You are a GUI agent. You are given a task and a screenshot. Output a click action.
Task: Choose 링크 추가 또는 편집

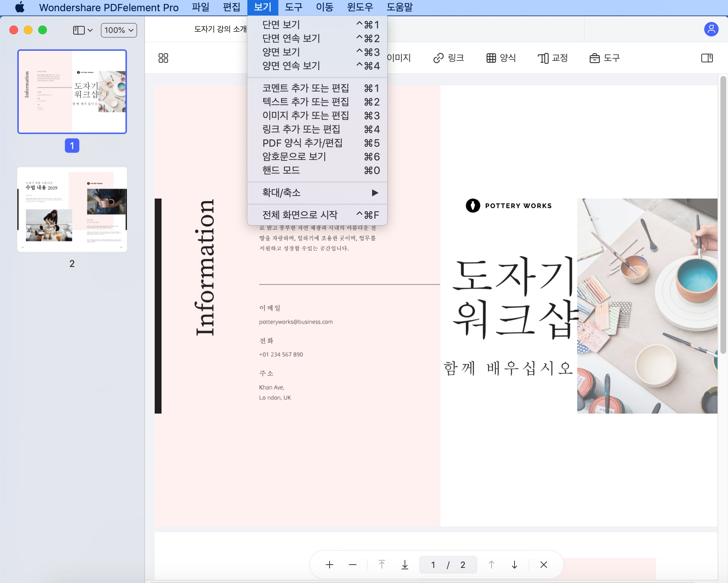click(x=317, y=129)
